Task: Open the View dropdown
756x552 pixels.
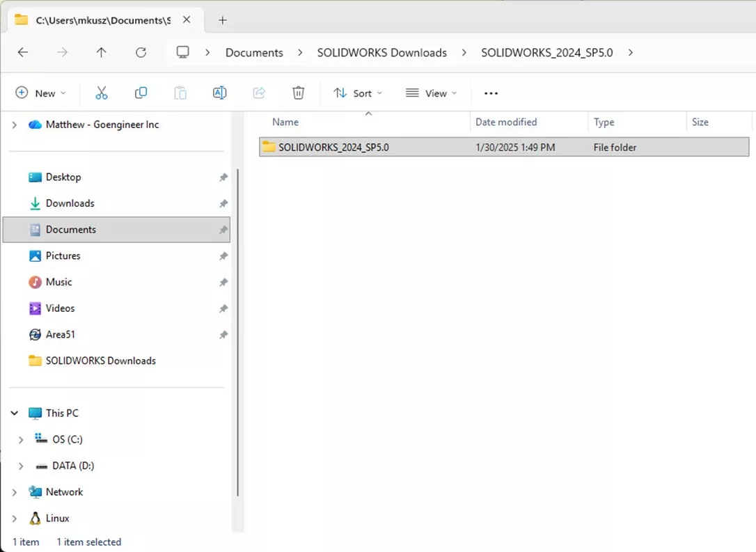Action: point(432,93)
